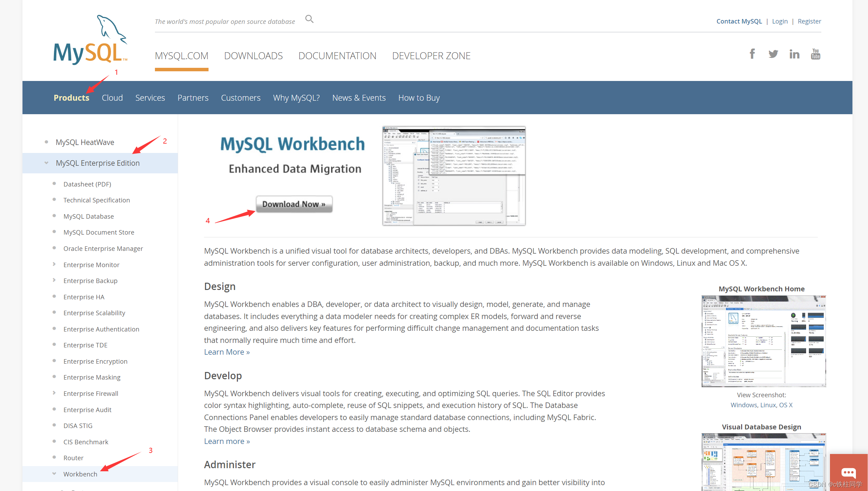The image size is (868, 491).
Task: Expand Enterprise Backup submenu
Action: [54, 280]
